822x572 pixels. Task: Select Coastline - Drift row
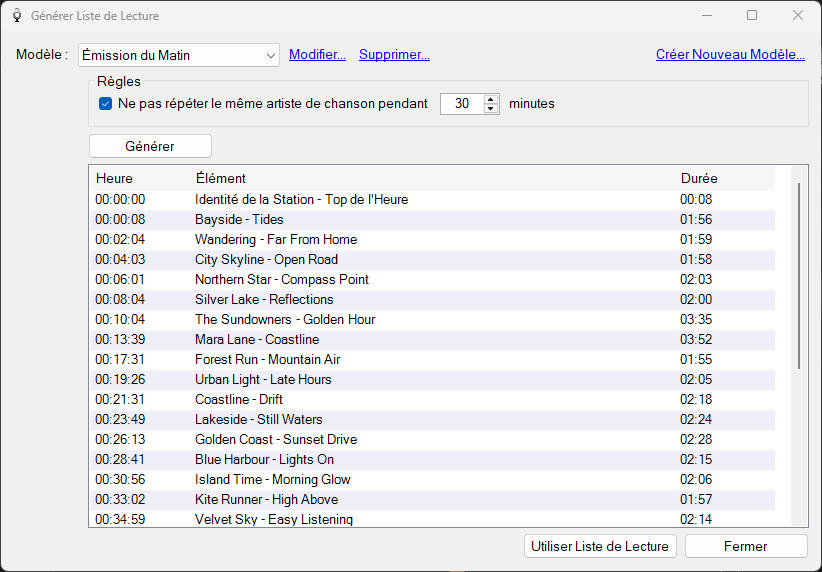432,400
